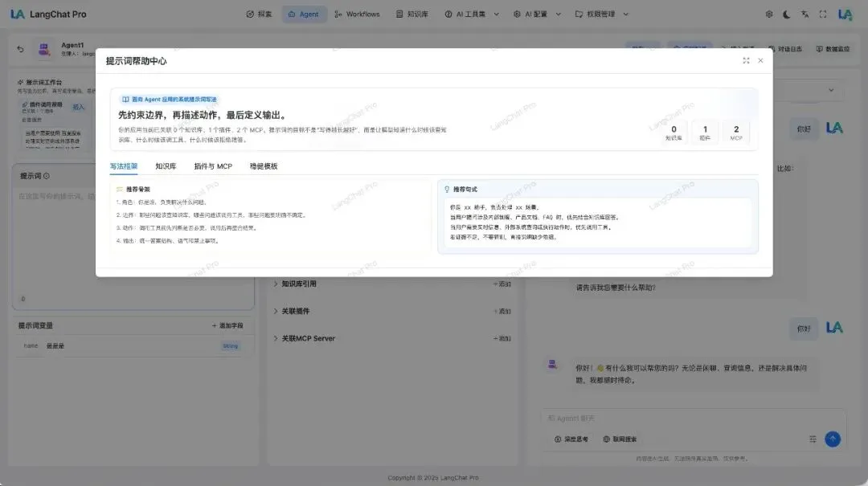The height and width of the screenshot is (486, 868).
Task: Click the fullscreen icon in top bar
Action: (823, 14)
